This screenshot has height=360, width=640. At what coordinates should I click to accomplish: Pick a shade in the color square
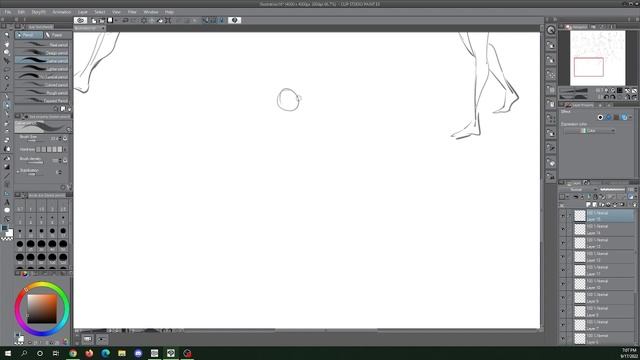click(x=42, y=309)
